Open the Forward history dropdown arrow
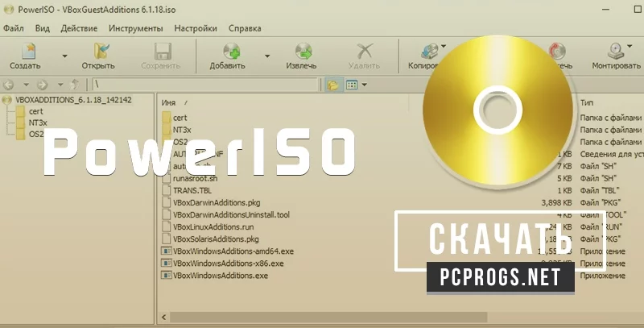This screenshot has width=644, height=328. pos(60,85)
